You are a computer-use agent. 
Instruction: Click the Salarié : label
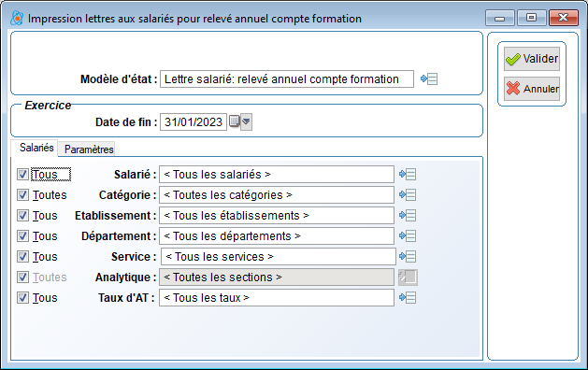(135, 175)
